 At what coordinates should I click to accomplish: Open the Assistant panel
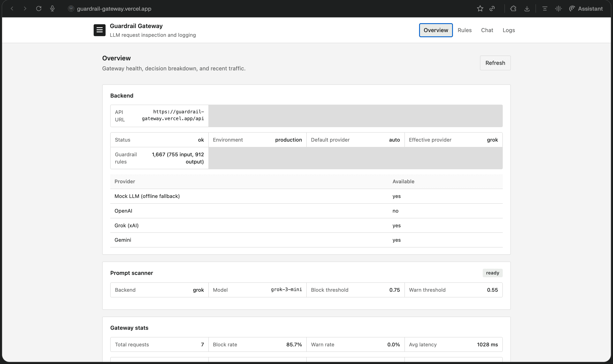click(x=586, y=9)
